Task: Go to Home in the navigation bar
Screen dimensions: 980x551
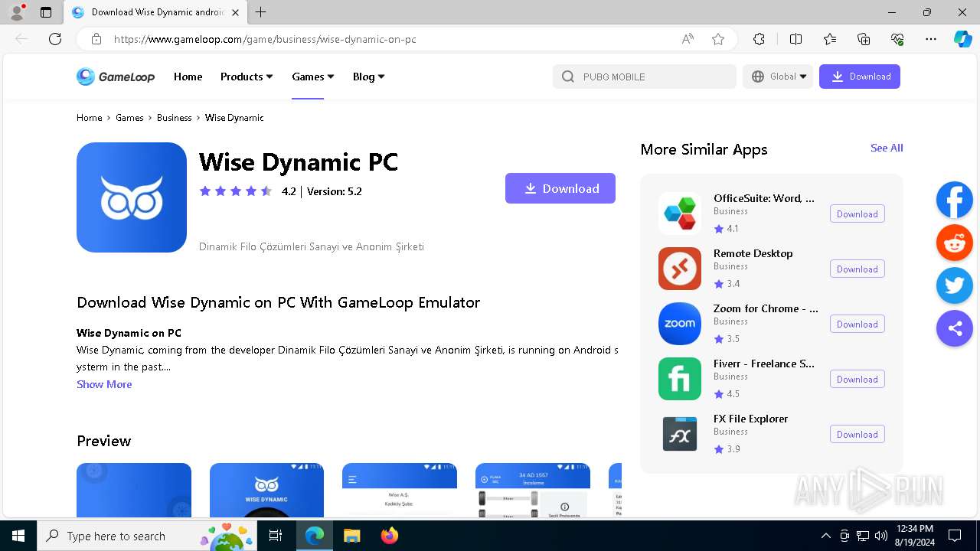Action: (188, 77)
